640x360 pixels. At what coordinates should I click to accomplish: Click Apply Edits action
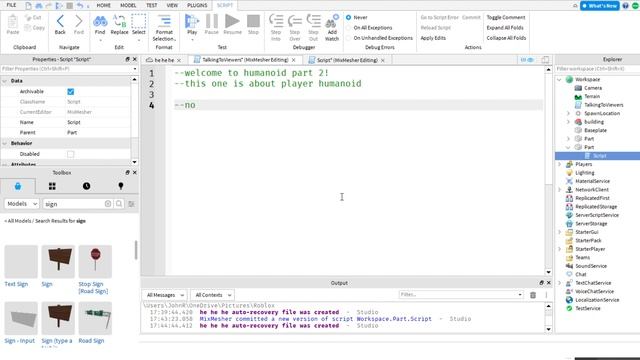click(433, 38)
